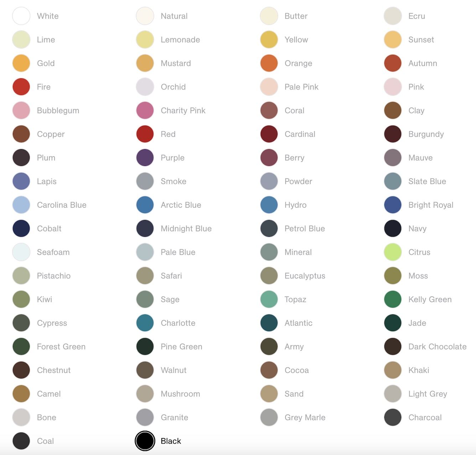Choose the Charcoal swatch
Screen dimensions: 476x455
(x=393, y=417)
